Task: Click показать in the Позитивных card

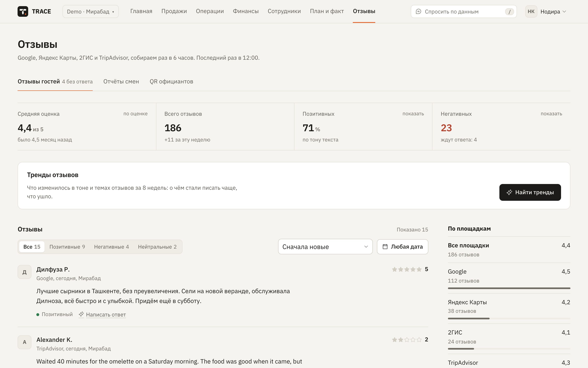Action: coord(413,114)
